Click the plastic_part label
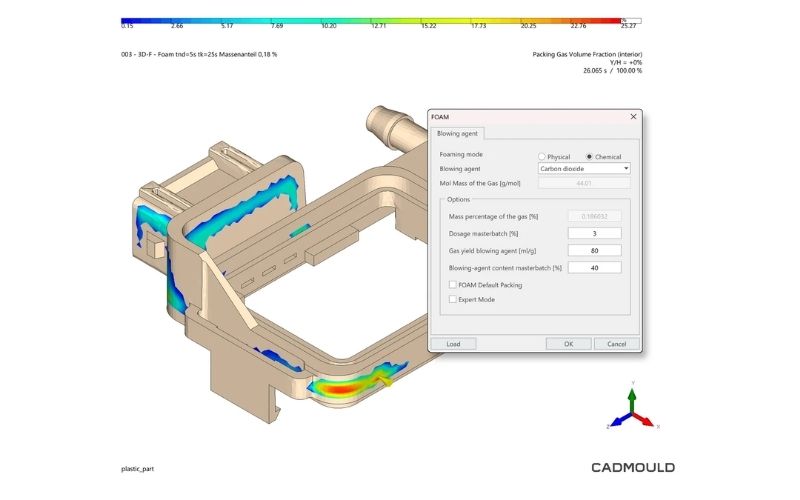The width and height of the screenshot is (800, 500). [x=137, y=469]
